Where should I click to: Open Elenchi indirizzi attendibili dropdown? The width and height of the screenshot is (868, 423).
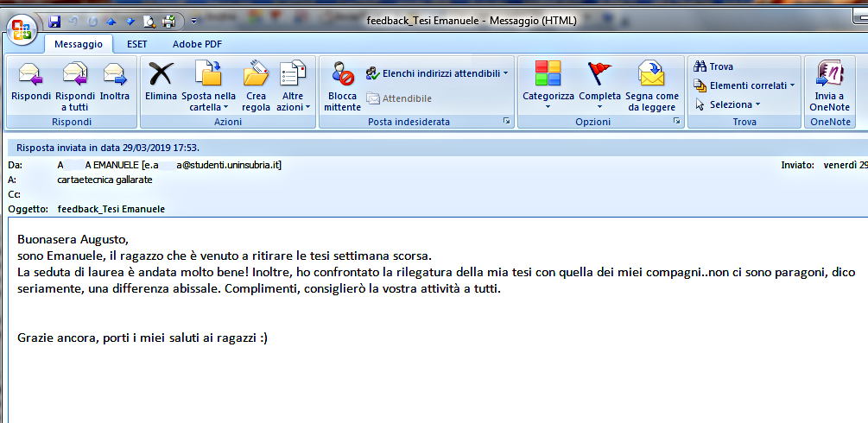(x=437, y=73)
